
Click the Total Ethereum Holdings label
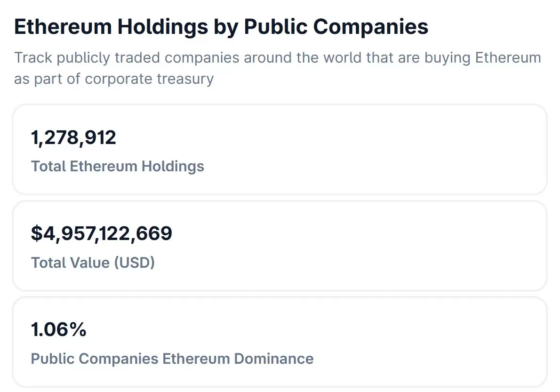tap(118, 167)
